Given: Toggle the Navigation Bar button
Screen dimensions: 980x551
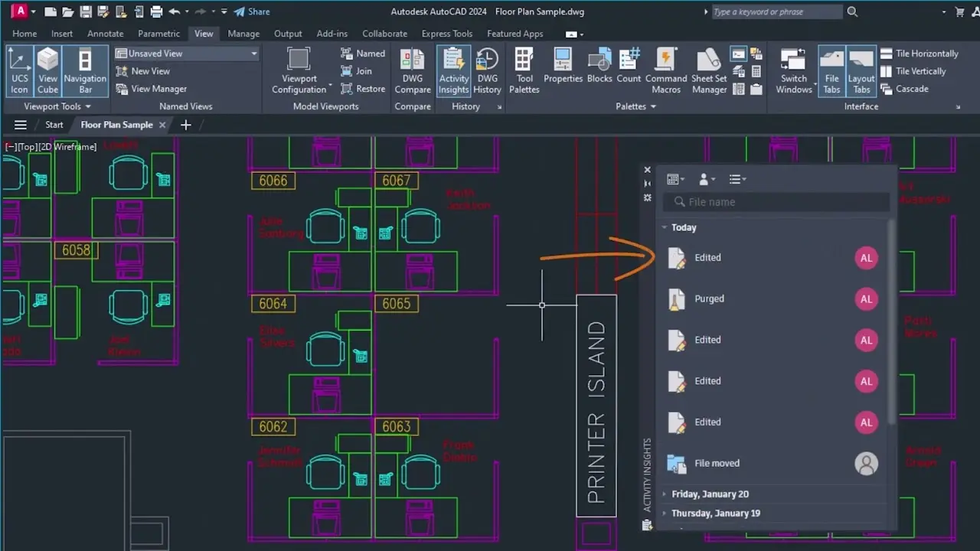Looking at the screenshot, I should [85, 70].
